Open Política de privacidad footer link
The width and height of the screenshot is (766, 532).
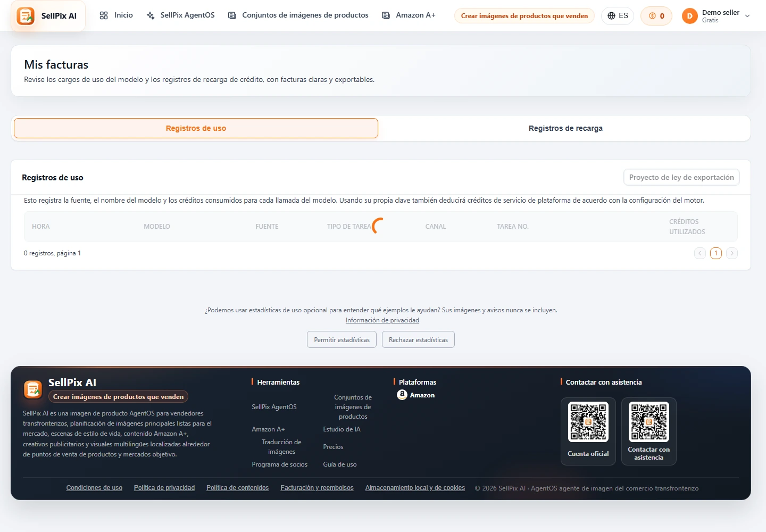(164, 488)
